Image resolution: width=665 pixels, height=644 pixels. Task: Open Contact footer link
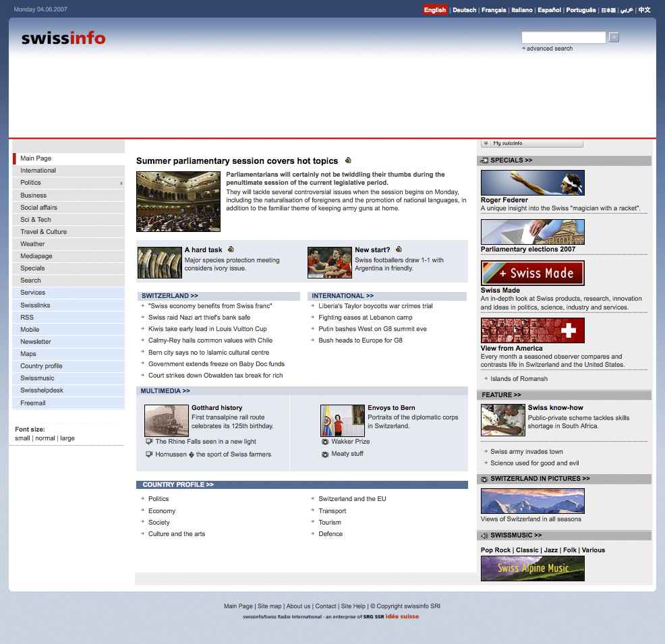click(326, 606)
